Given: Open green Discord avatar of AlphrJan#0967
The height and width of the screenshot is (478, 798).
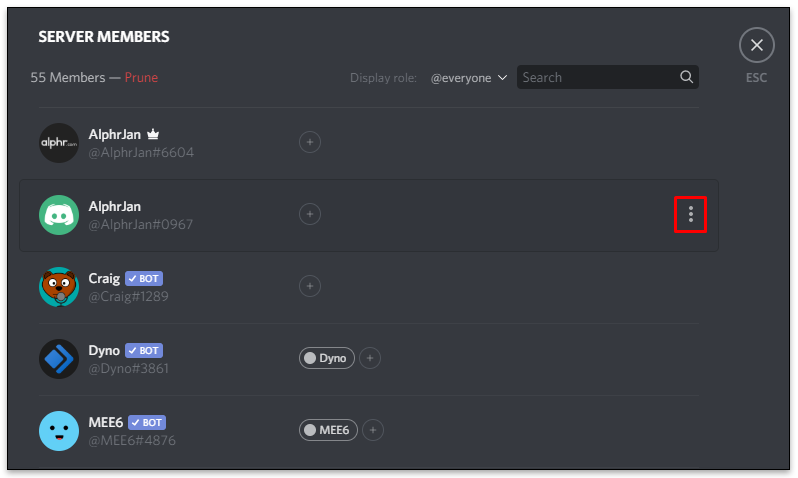Looking at the screenshot, I should 59,215.
